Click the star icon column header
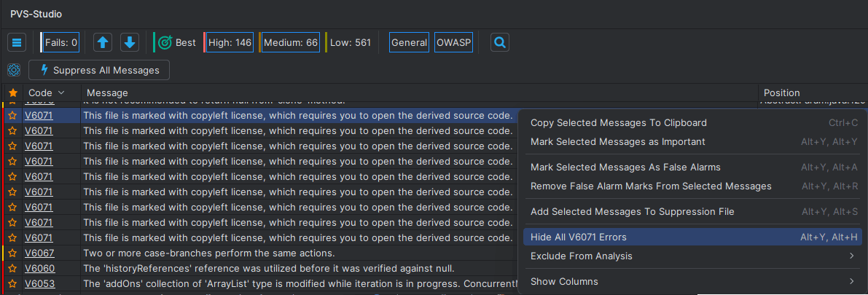The image size is (868, 295). [x=12, y=93]
